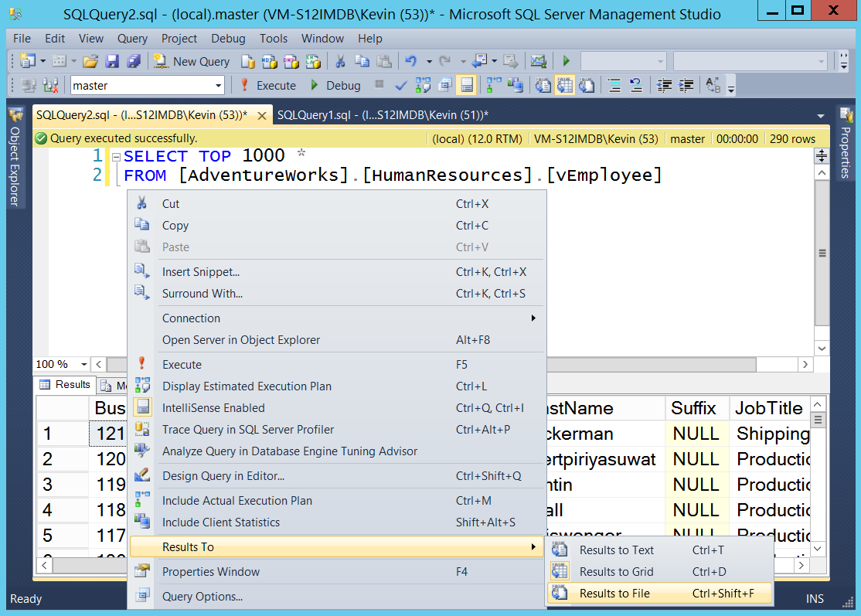
Task: Choose Design Query in Editor...
Action: [x=337, y=476]
